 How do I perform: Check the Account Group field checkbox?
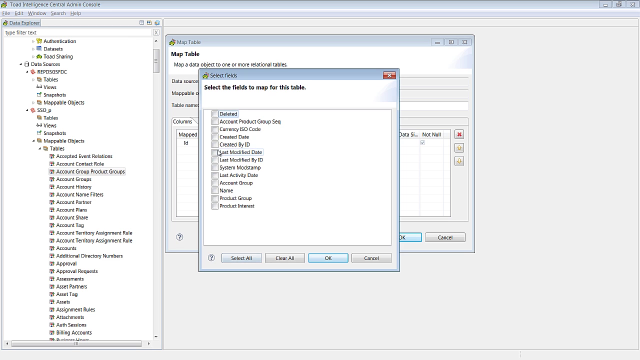pos(215,183)
